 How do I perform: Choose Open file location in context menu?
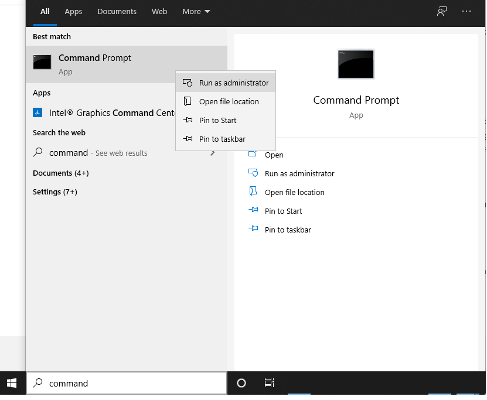(x=225, y=101)
